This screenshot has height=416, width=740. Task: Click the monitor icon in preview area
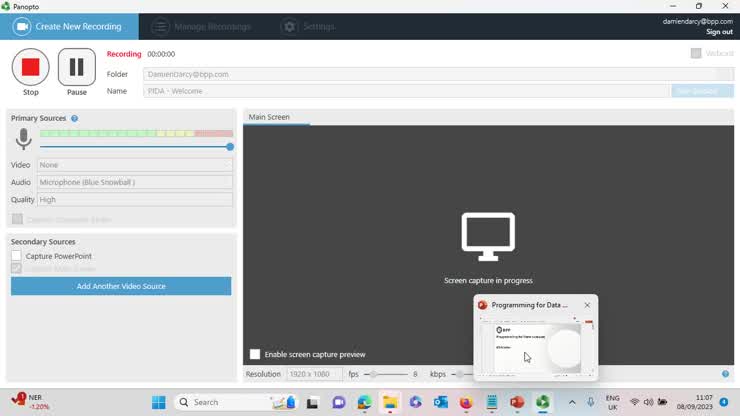pyautogui.click(x=488, y=236)
